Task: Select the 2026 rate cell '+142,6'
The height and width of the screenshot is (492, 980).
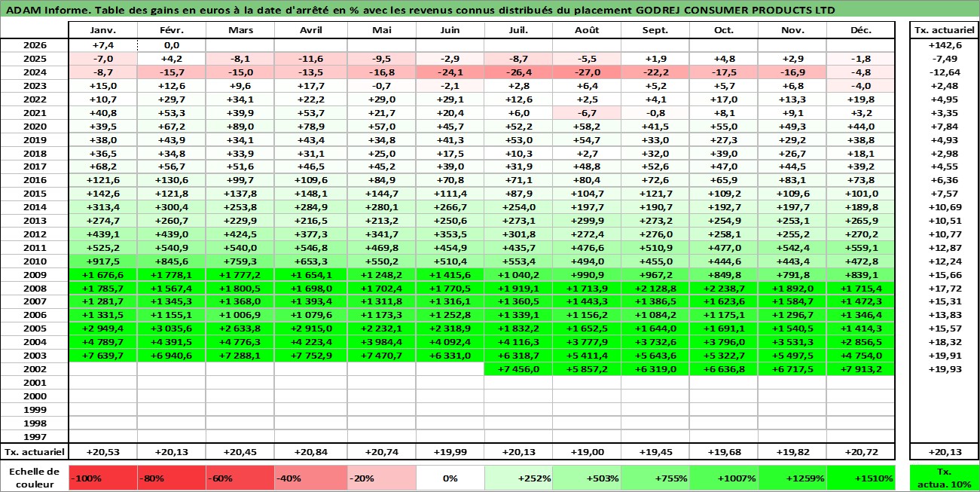Action: 944,45
